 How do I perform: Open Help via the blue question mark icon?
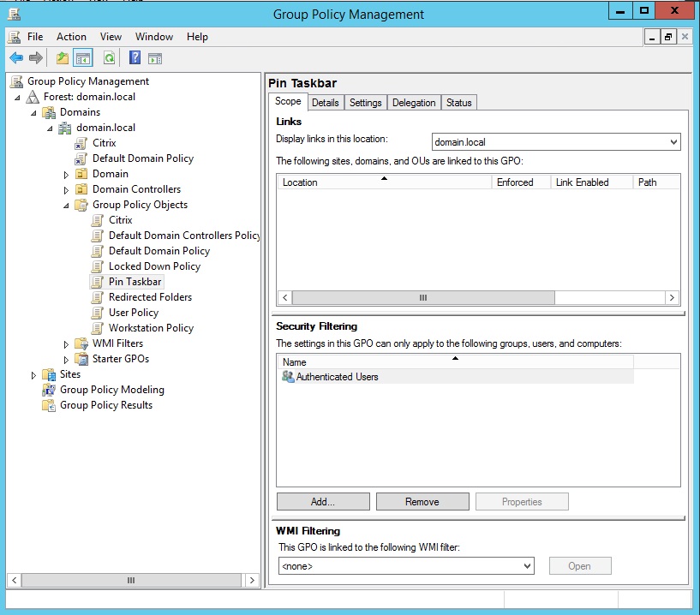(135, 58)
